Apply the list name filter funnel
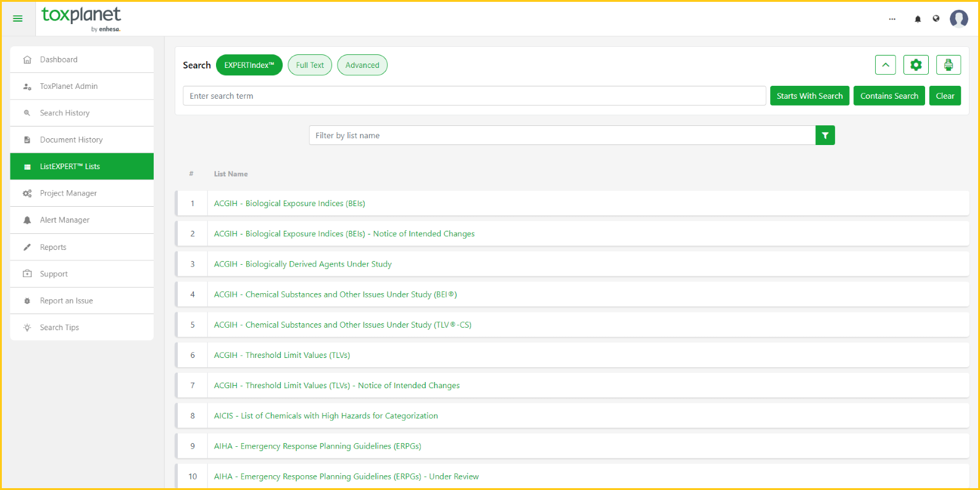 [x=824, y=135]
